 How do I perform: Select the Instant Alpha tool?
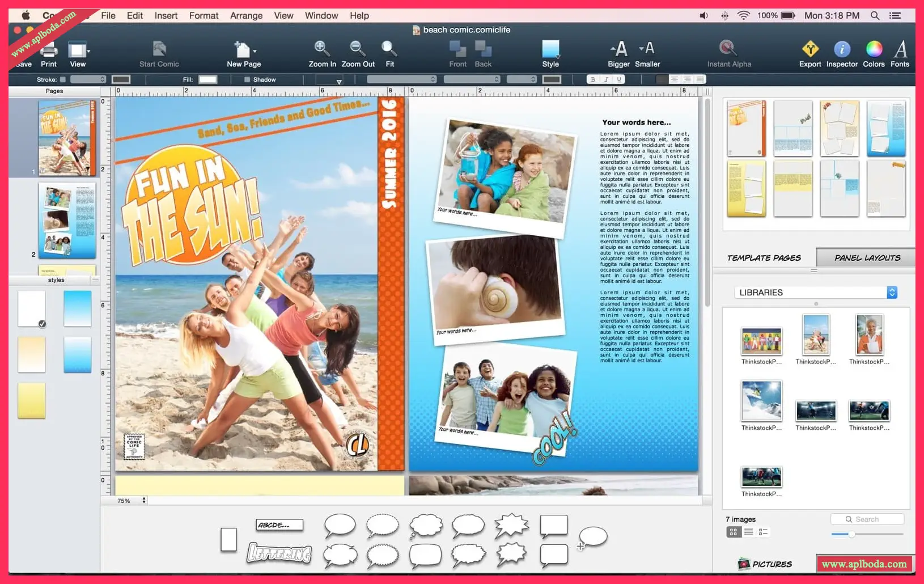(728, 49)
